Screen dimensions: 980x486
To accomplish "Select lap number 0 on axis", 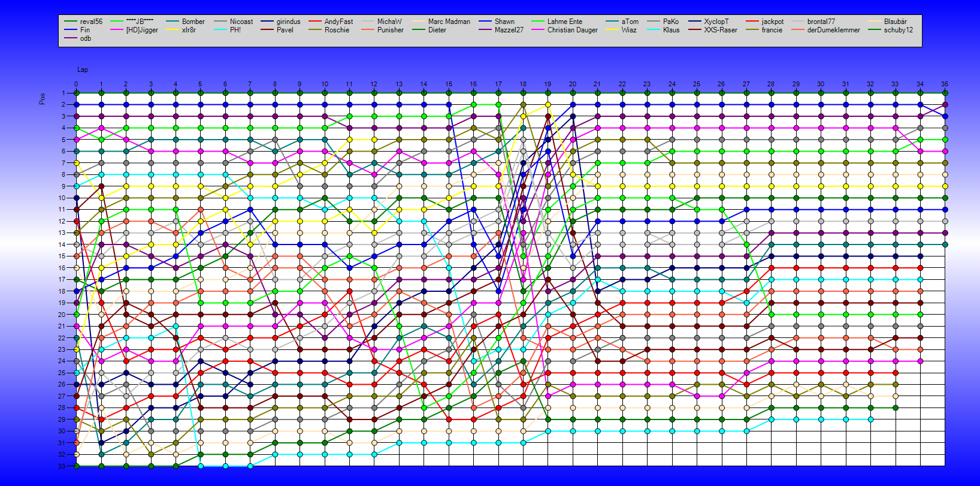I will pos(76,84).
